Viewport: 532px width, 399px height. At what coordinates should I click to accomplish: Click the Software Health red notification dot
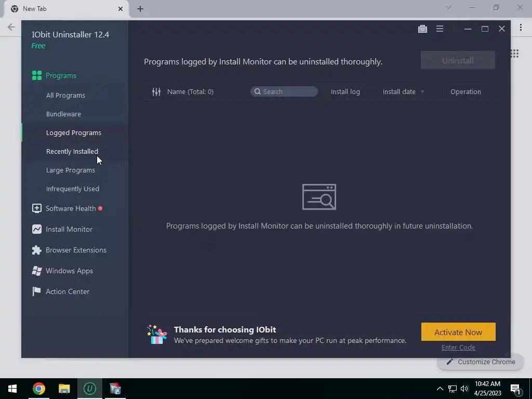click(100, 208)
